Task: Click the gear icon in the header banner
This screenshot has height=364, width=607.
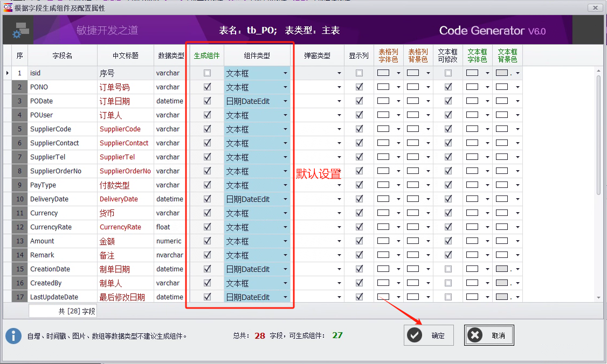Action: click(x=16, y=34)
